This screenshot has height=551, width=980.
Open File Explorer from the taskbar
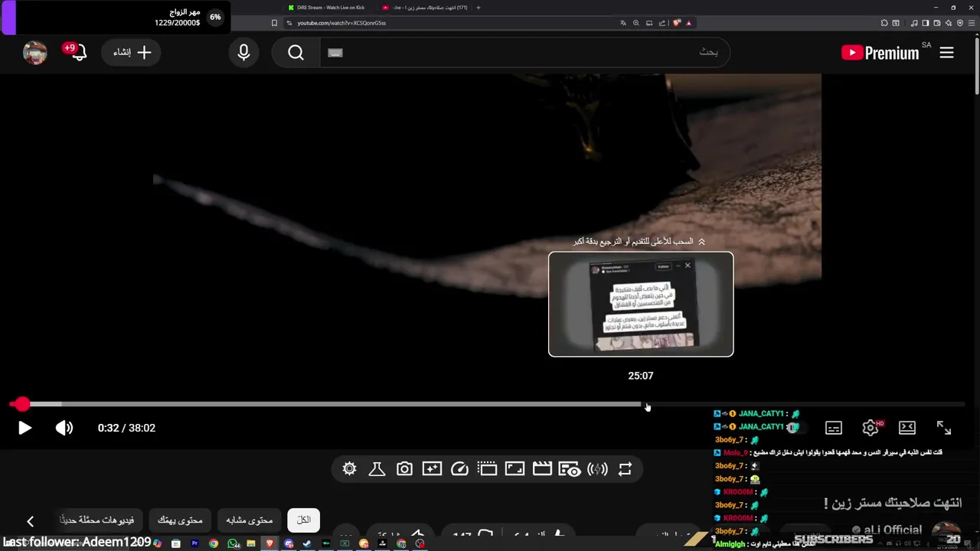pyautogui.click(x=250, y=543)
